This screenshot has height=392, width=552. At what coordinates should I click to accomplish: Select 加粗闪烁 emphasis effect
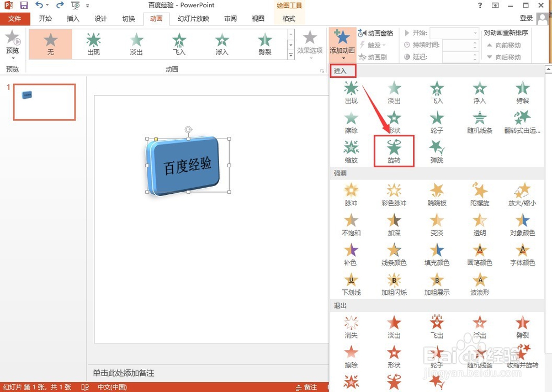[x=394, y=284]
